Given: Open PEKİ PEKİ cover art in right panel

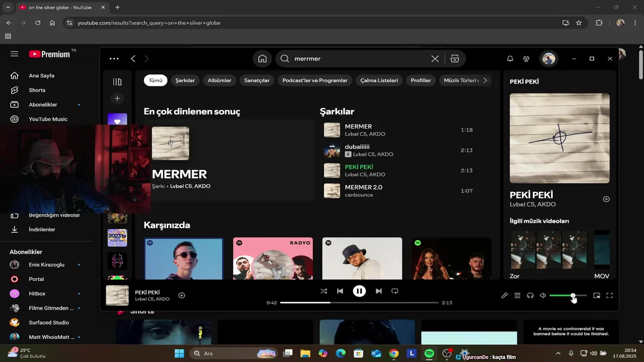Looking at the screenshot, I should (559, 138).
